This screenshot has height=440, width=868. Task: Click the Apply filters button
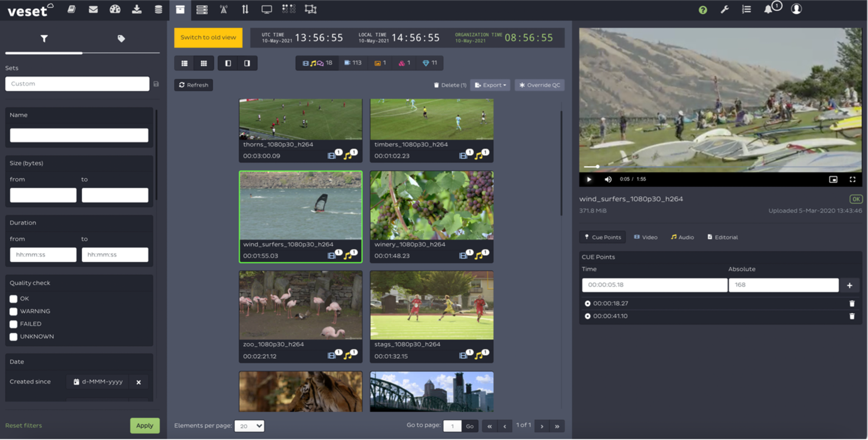(x=145, y=426)
